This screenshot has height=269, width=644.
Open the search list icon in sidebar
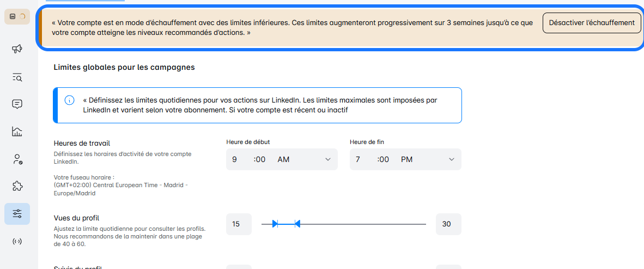[17, 77]
